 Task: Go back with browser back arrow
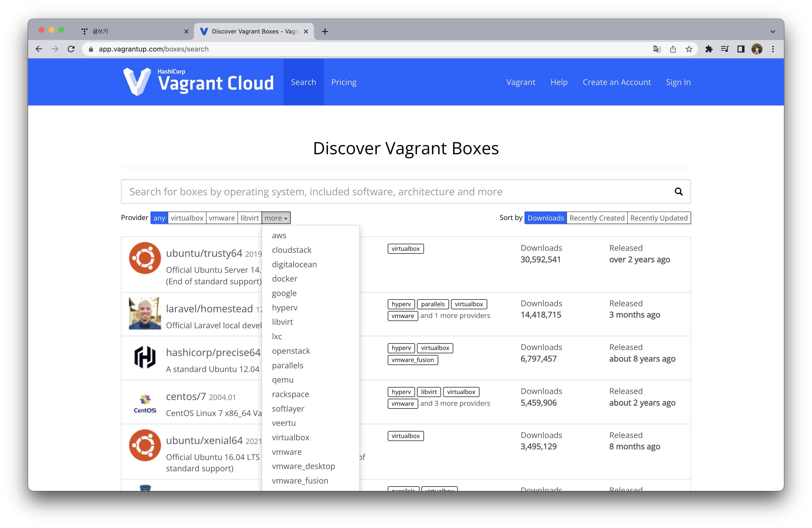[39, 49]
